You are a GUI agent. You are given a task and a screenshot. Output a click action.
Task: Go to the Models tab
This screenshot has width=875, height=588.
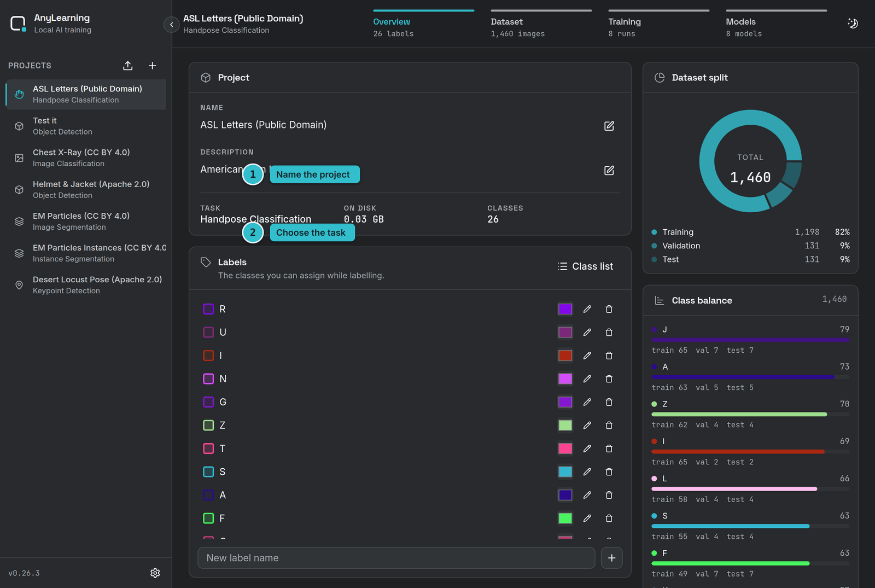point(777,25)
